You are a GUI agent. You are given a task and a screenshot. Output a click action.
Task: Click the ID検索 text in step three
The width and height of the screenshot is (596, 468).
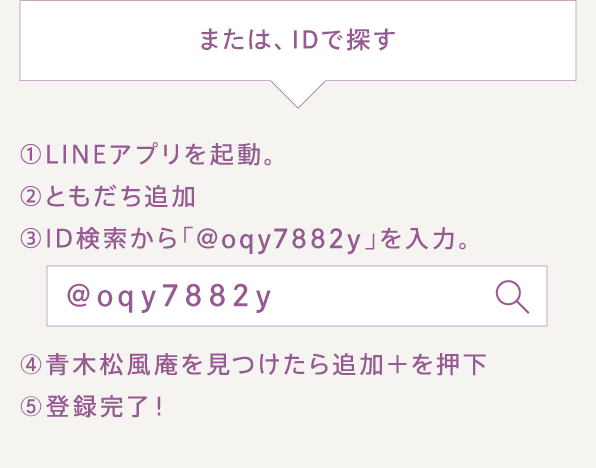pos(86,239)
